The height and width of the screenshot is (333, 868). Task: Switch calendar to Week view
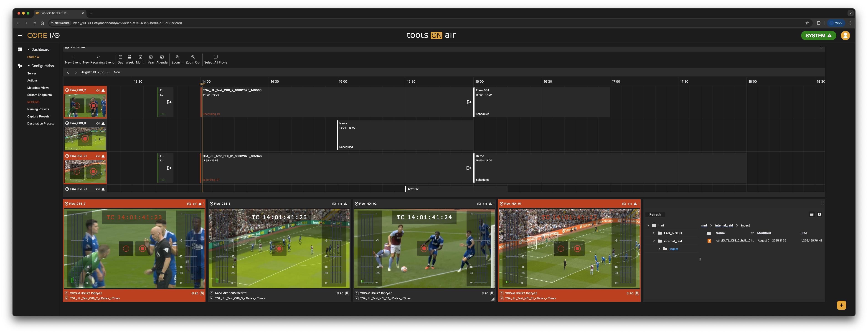click(x=129, y=59)
